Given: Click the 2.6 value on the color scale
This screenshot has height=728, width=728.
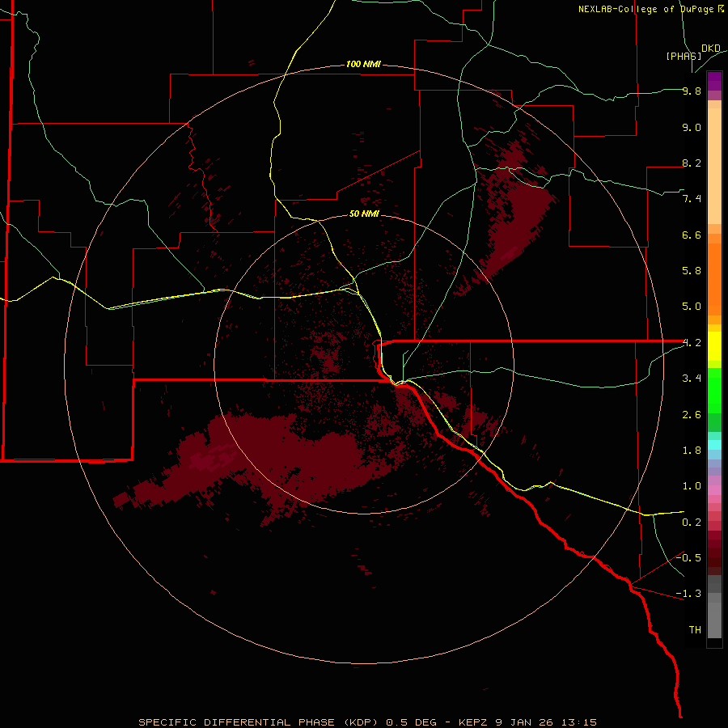Looking at the screenshot, I should 692,415.
